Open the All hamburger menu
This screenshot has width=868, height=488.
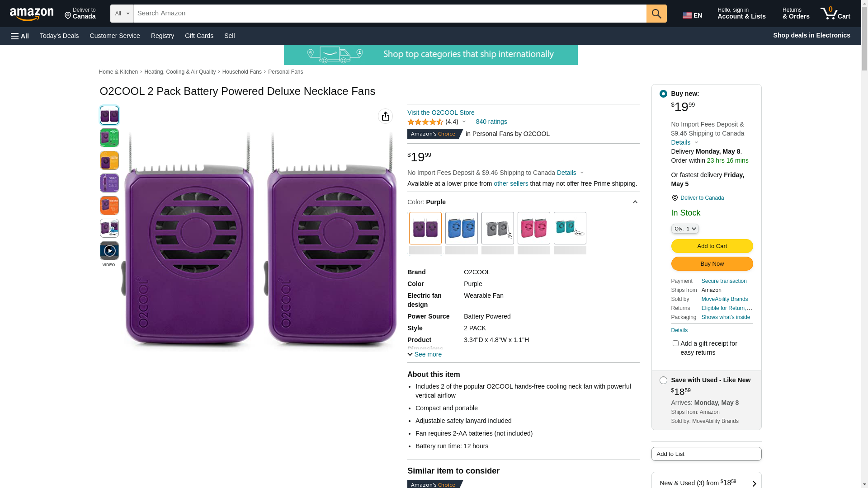click(x=20, y=36)
